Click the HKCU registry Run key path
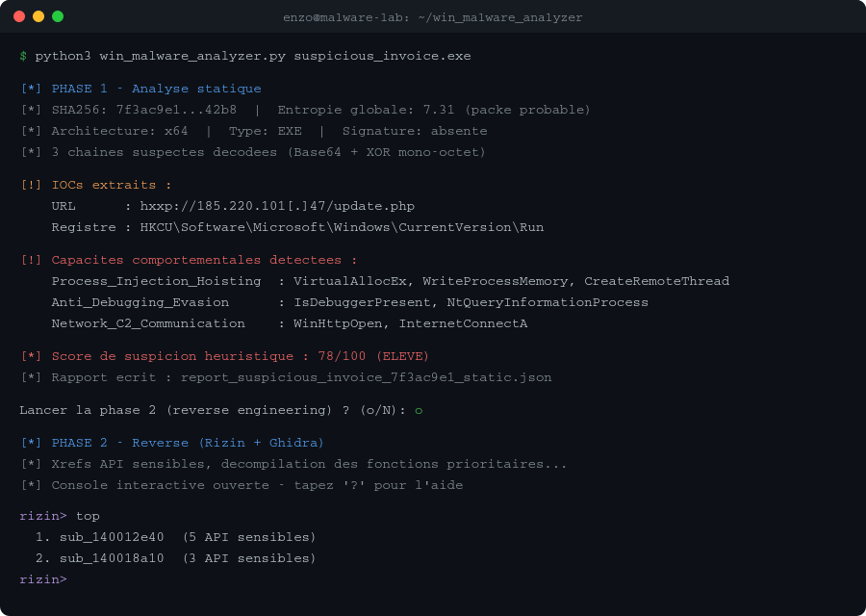This screenshot has width=866, height=616. [342, 227]
